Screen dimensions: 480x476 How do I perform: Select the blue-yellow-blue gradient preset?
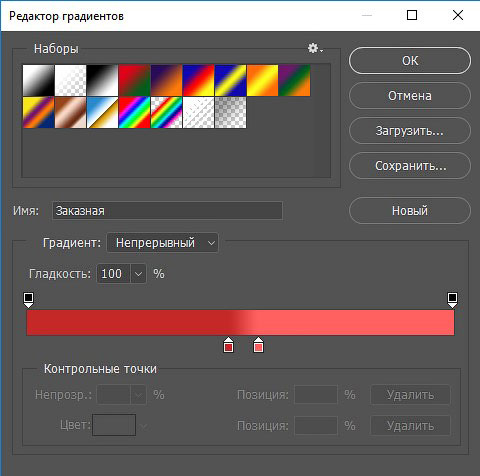point(230,80)
